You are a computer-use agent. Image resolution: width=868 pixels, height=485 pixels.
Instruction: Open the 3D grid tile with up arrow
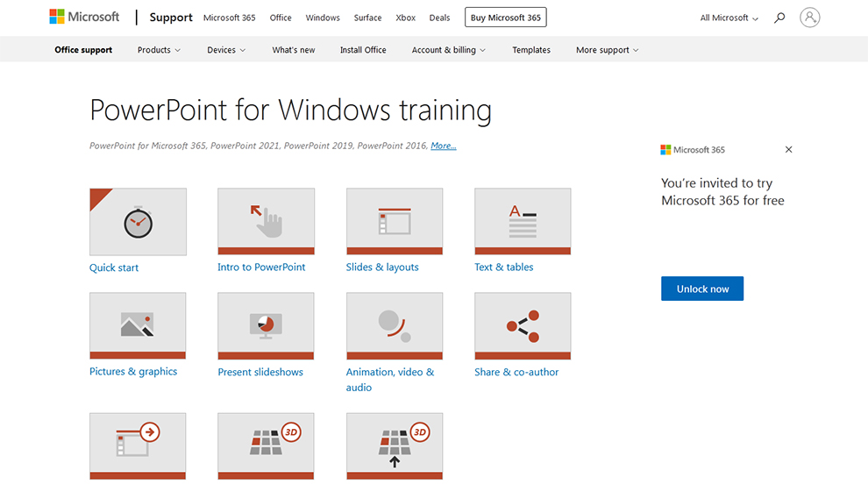[x=395, y=446]
